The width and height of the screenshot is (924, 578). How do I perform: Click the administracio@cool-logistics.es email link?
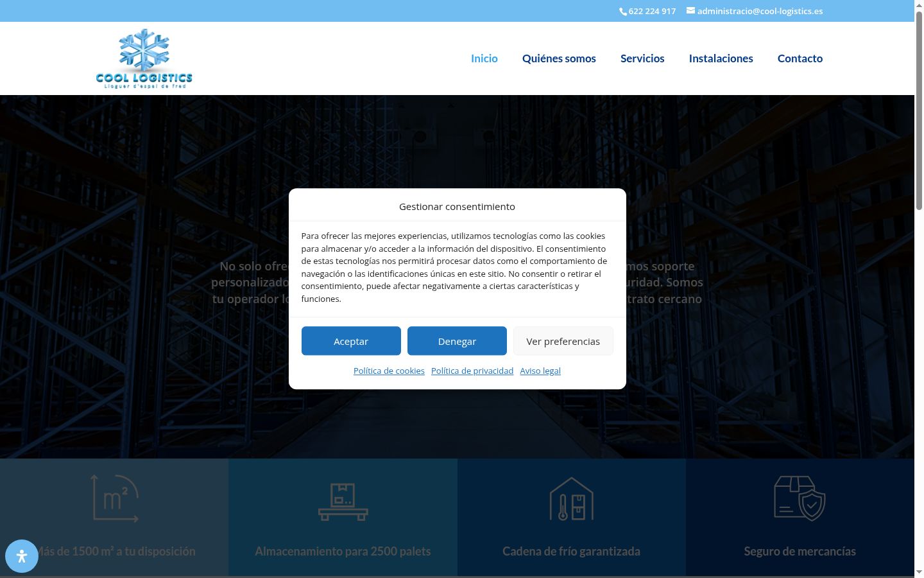[760, 12]
